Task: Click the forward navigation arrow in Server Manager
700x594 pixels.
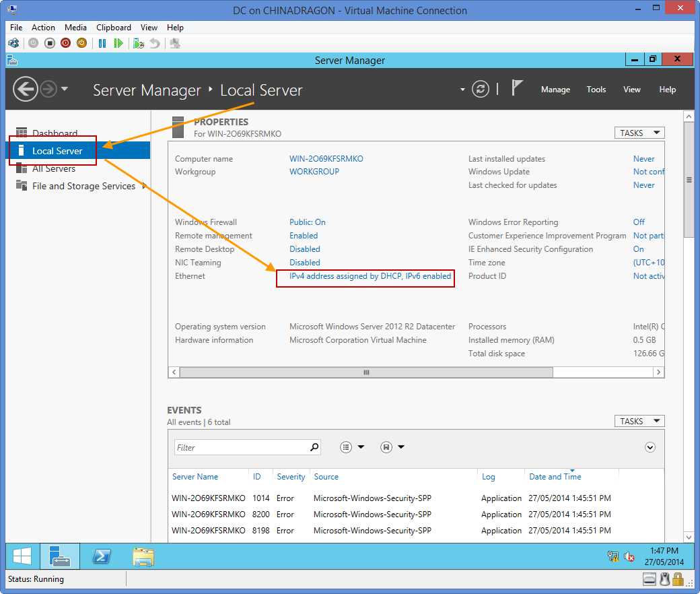Action: (48, 89)
